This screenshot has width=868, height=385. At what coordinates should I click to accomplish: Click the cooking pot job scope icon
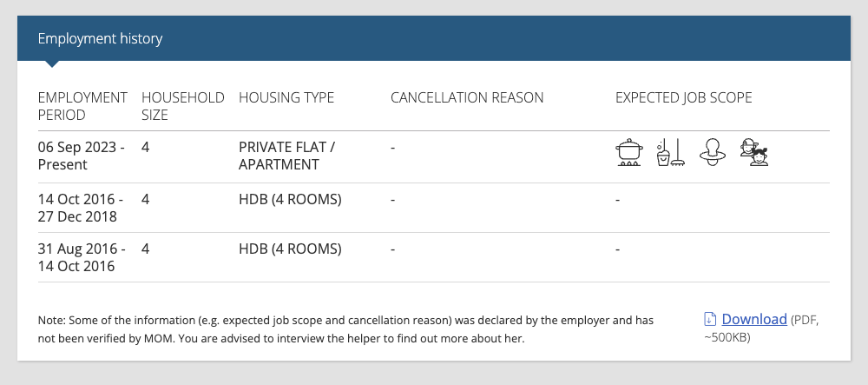(629, 152)
